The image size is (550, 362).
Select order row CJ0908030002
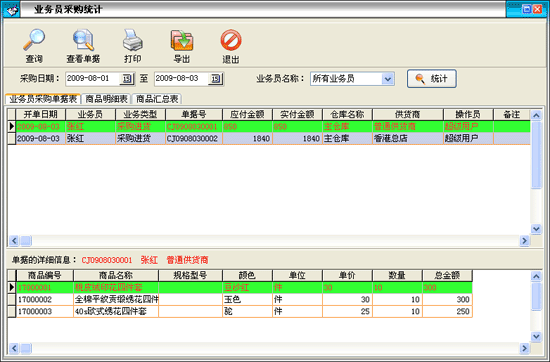(269, 139)
